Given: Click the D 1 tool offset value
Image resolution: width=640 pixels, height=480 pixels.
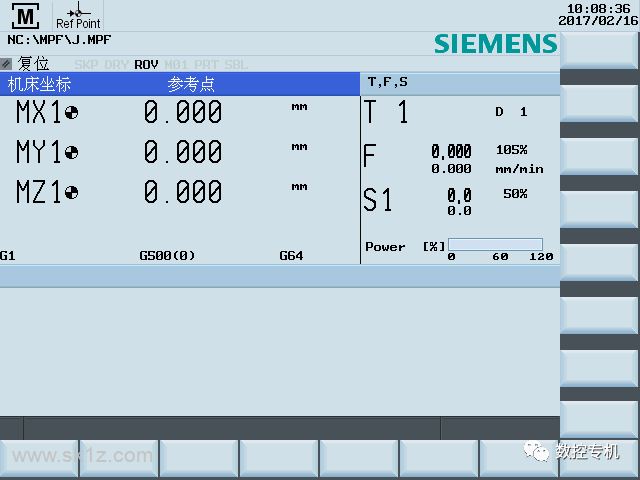Looking at the screenshot, I should (511, 112).
